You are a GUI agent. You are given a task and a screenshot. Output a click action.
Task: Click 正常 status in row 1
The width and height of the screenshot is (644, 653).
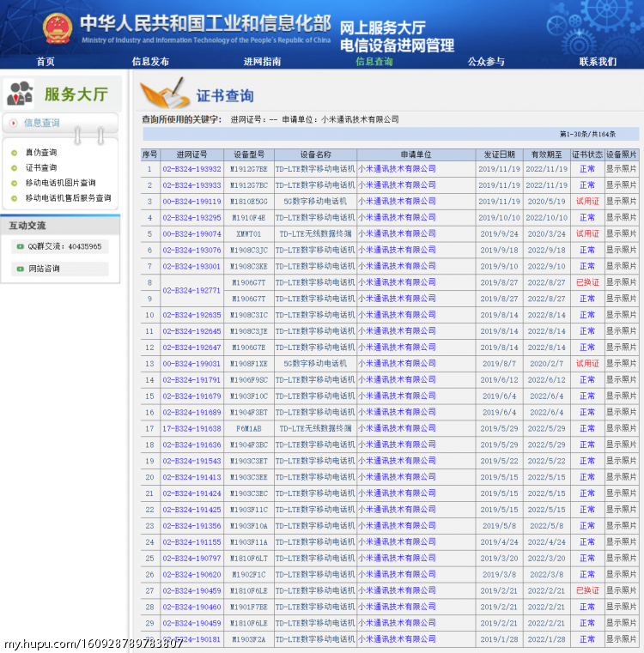point(587,169)
